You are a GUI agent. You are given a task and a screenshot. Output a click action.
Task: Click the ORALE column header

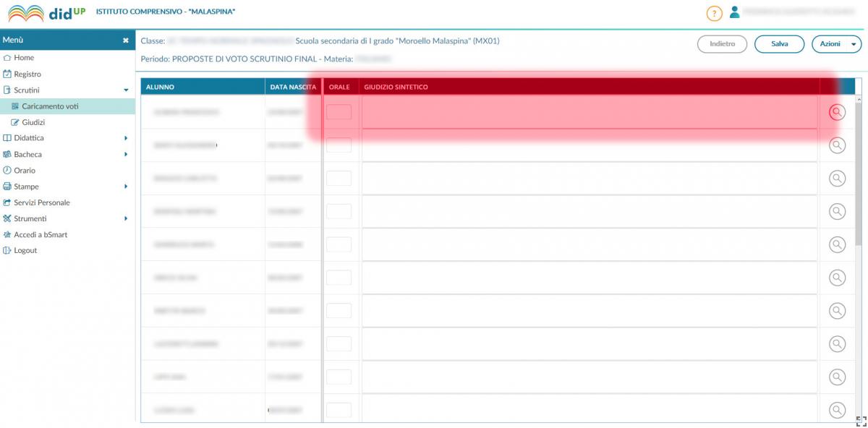pos(339,87)
